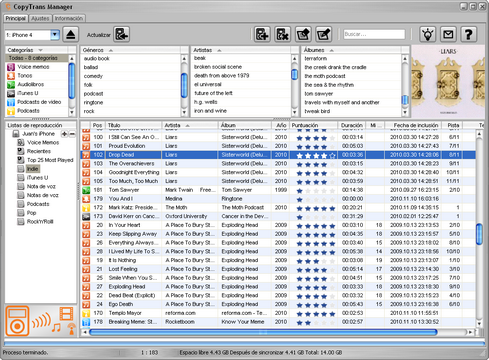
Task: Click the orange iPod icon at bottom left
Action: coord(17,321)
